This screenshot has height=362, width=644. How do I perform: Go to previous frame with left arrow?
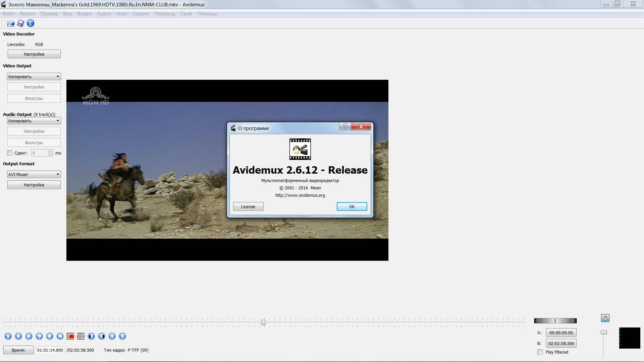tap(29, 336)
